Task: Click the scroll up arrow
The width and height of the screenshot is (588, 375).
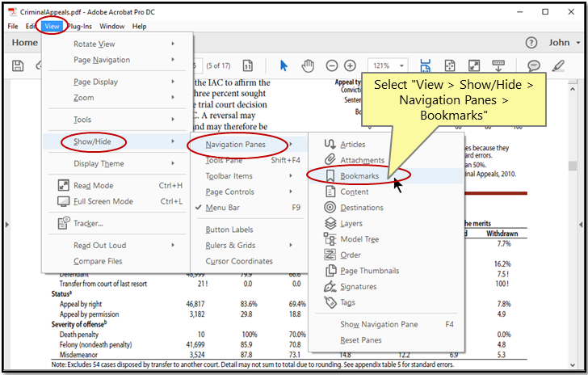Action: pyautogui.click(x=572, y=90)
